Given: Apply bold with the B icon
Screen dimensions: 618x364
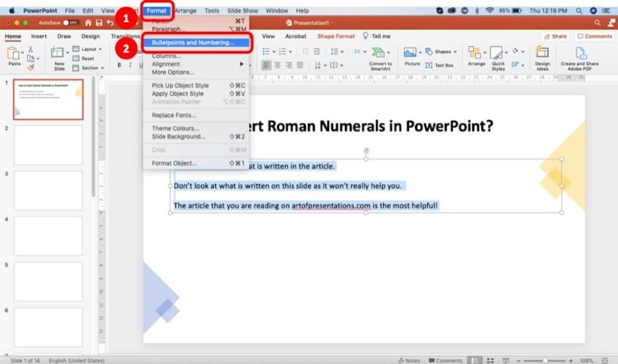Looking at the screenshot, I should point(119,65).
